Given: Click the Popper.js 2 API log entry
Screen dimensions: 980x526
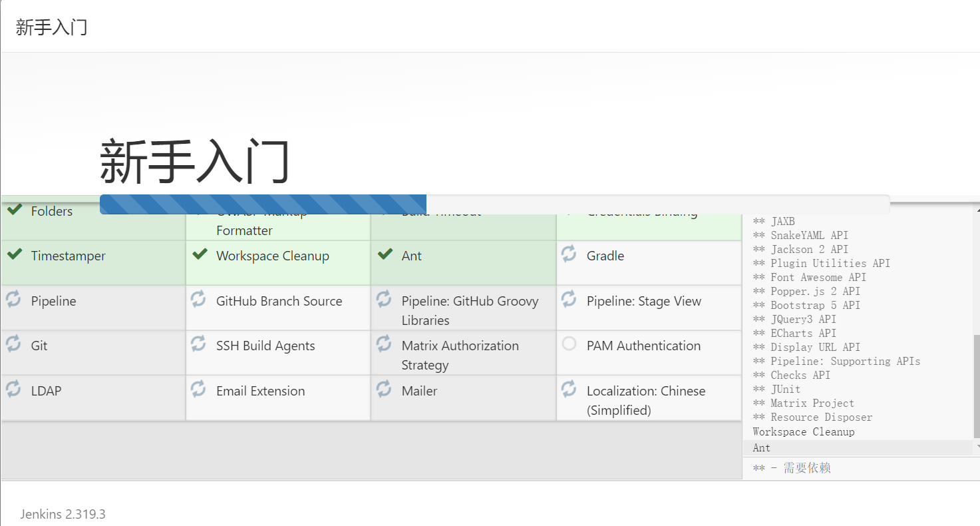Looking at the screenshot, I should click(806, 291).
